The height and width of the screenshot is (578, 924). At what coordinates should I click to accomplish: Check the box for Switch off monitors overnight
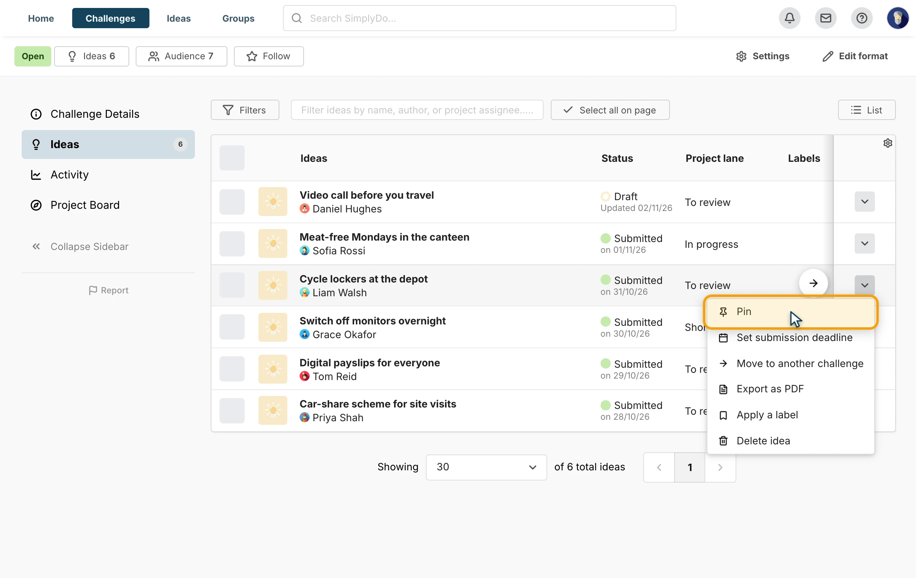[x=232, y=327]
